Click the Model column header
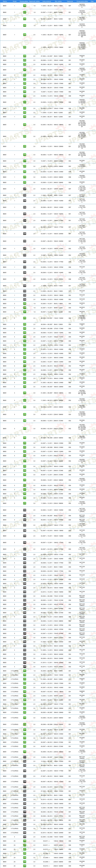Image resolution: width=96 pixels, height=868 pixels. 14,1
